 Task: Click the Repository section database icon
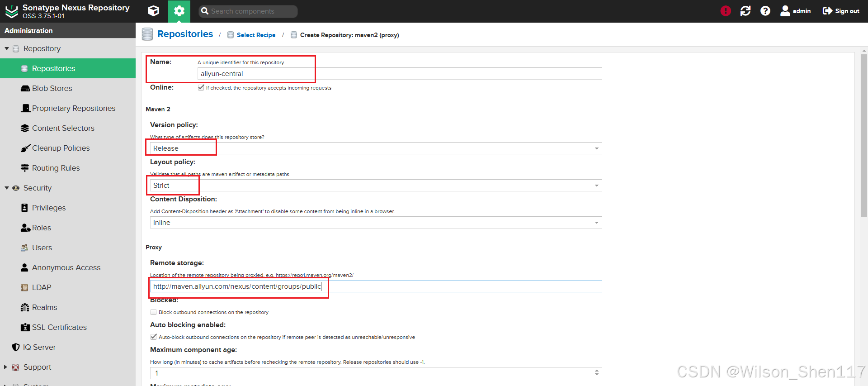(16, 48)
